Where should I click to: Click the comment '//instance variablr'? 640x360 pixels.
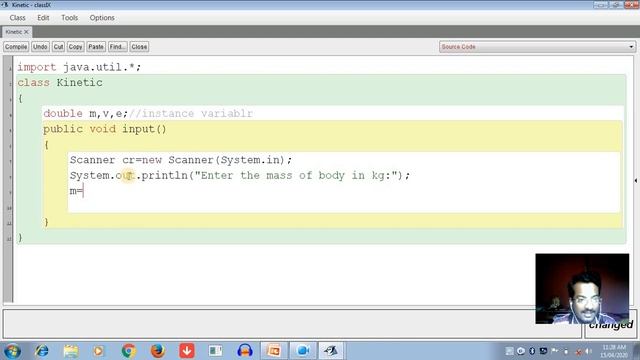[x=191, y=113]
